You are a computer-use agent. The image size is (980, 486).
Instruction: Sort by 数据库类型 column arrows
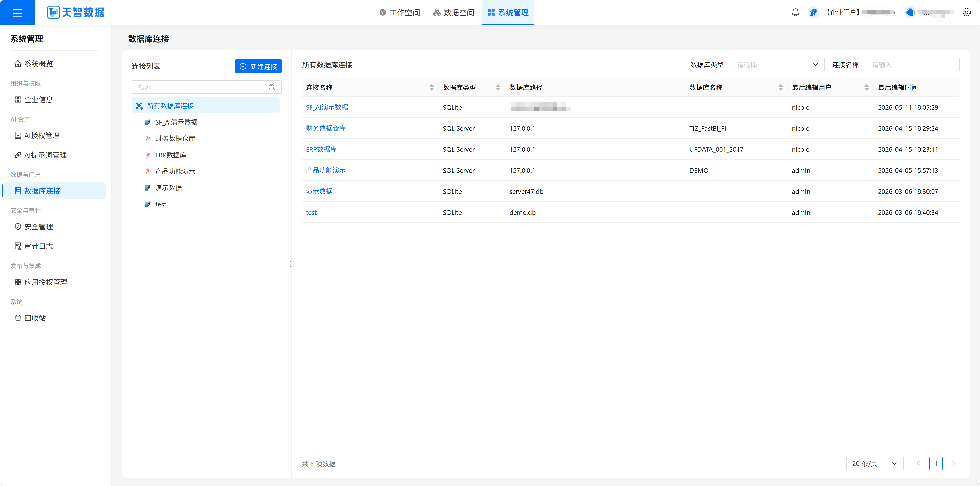pos(498,87)
